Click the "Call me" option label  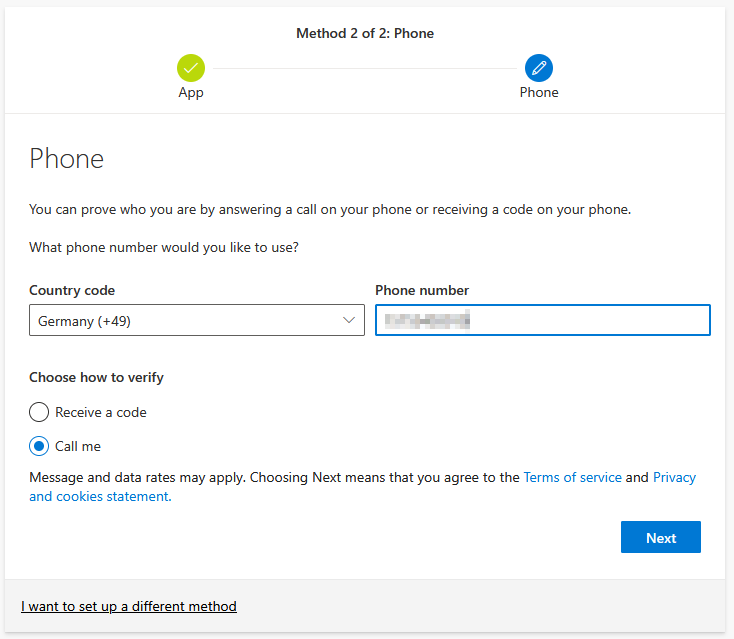coord(78,446)
